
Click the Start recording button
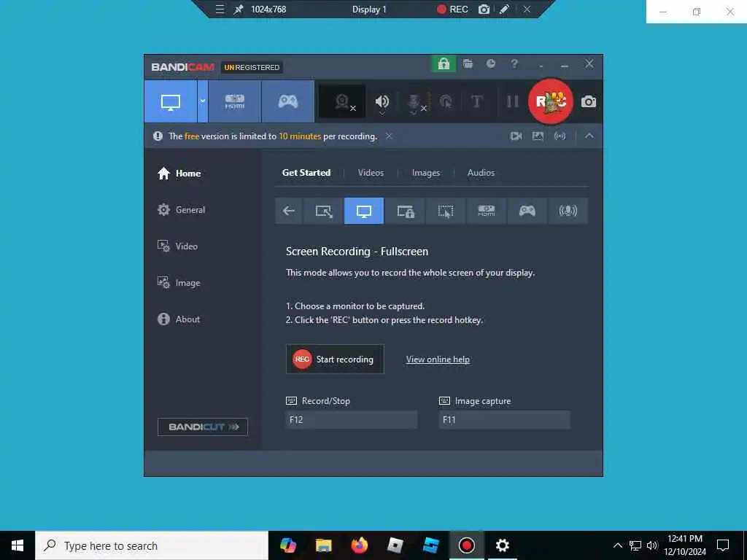pos(335,359)
